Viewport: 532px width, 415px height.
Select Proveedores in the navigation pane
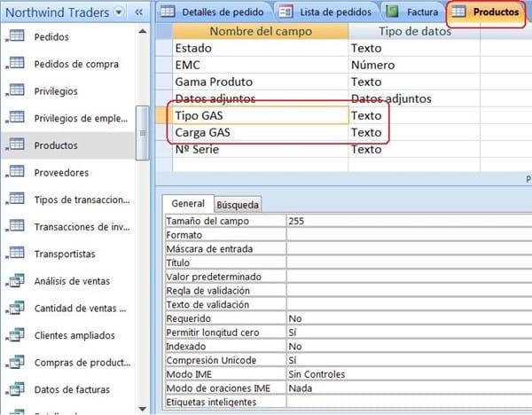(x=61, y=172)
